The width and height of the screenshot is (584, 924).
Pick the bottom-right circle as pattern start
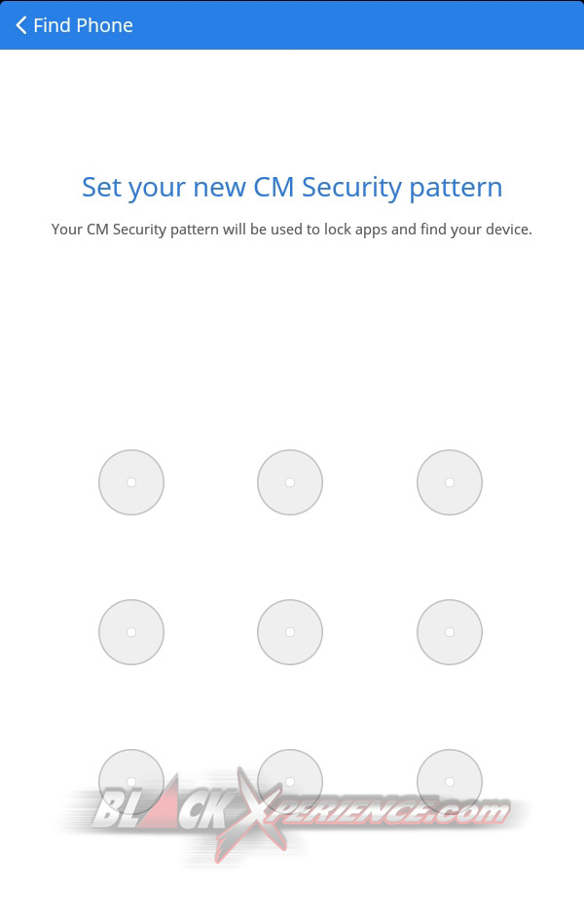449,781
